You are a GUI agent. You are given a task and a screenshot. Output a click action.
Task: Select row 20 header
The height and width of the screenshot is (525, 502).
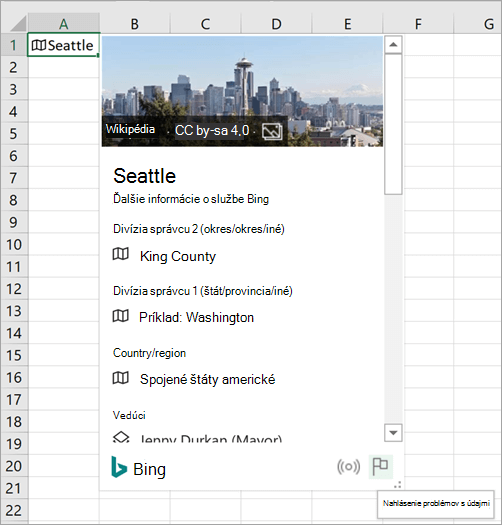[14, 465]
